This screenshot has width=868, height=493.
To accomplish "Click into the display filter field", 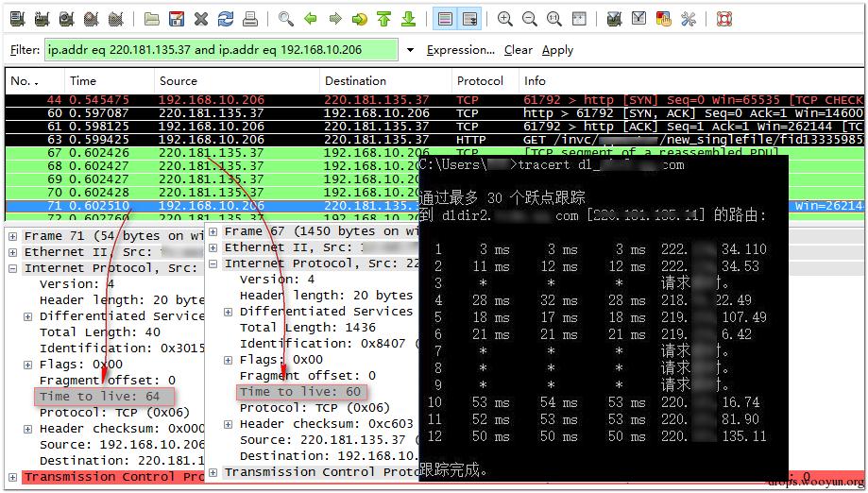I will (x=221, y=50).
